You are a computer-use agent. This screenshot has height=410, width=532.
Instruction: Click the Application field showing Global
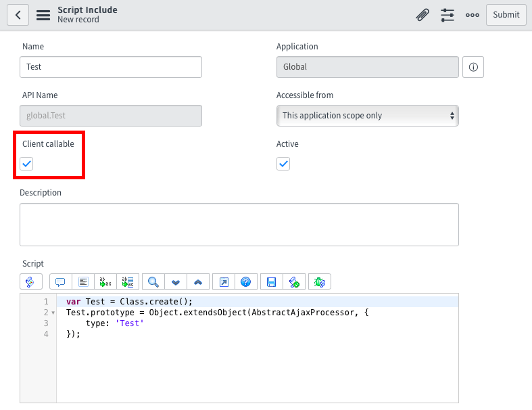coord(368,67)
